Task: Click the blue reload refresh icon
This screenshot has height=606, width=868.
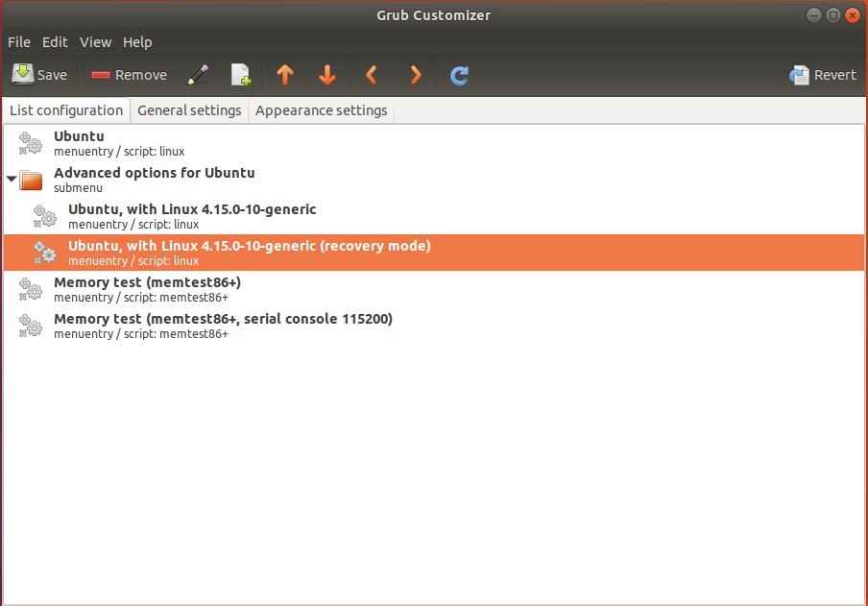Action: [x=459, y=75]
